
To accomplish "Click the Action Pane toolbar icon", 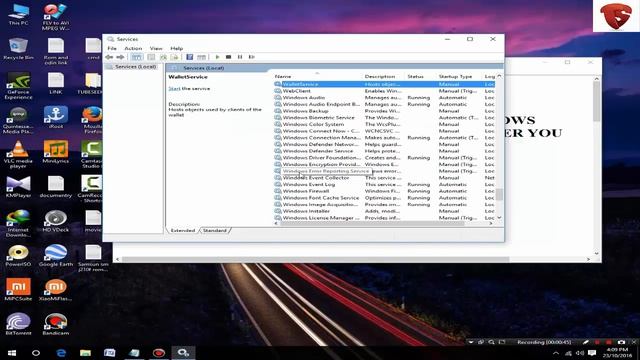I will pos(201,57).
